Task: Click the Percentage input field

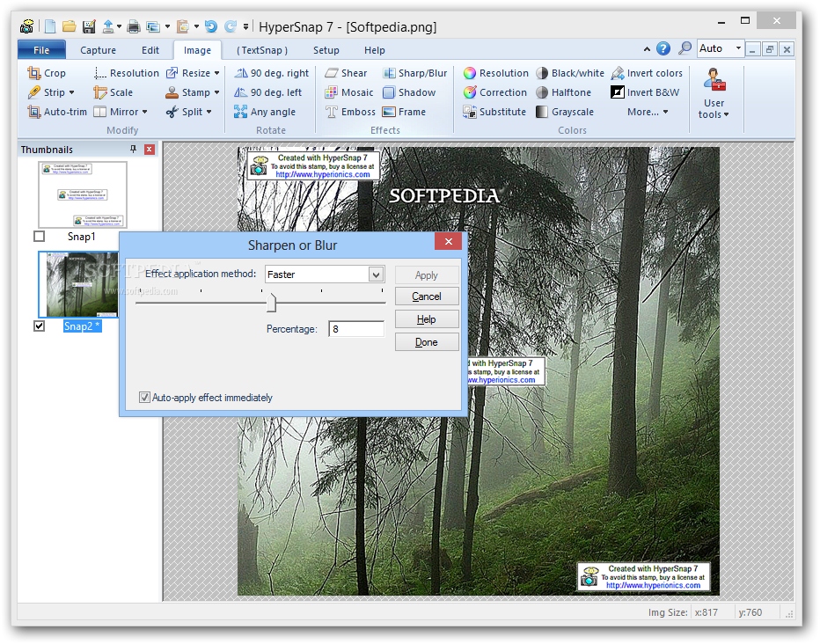Action: click(x=356, y=329)
